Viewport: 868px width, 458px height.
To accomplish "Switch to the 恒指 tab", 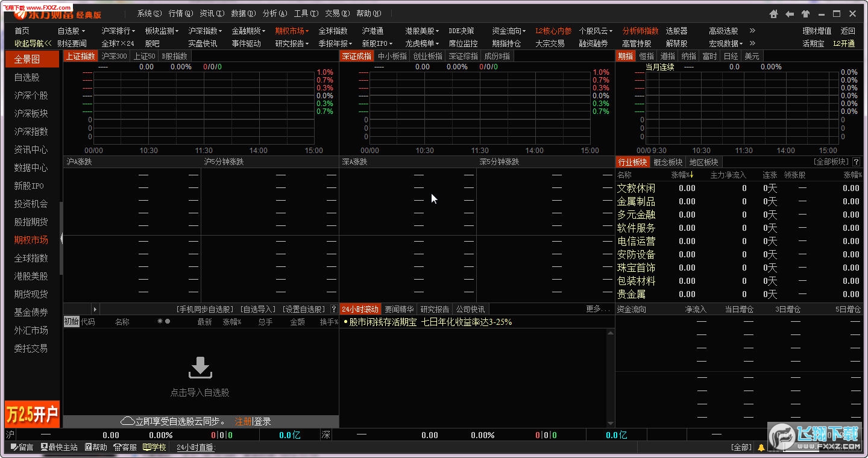I will (647, 56).
